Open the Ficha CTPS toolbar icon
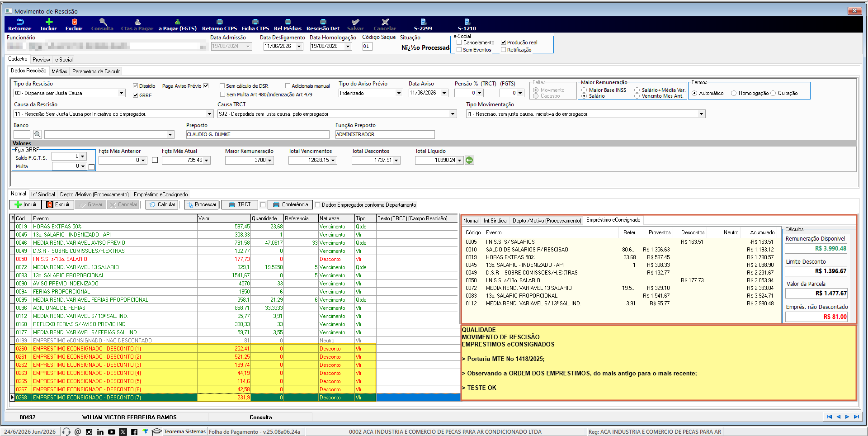This screenshot has height=436, width=868. (x=255, y=24)
